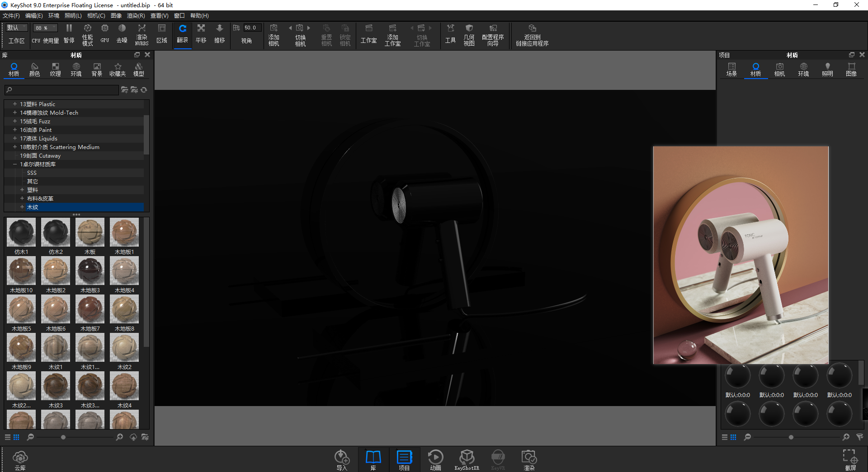Switch library thumbnails to list view
Viewport: 868px width, 472px height.
(x=7, y=437)
